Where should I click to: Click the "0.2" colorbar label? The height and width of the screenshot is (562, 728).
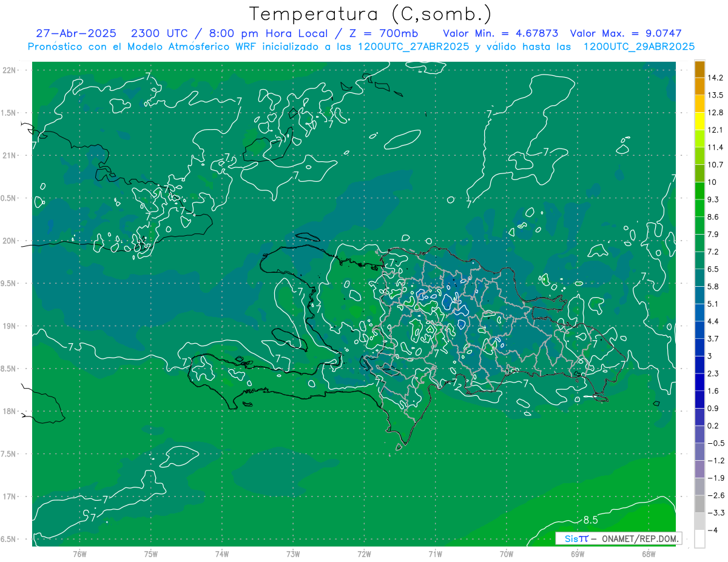713,426
